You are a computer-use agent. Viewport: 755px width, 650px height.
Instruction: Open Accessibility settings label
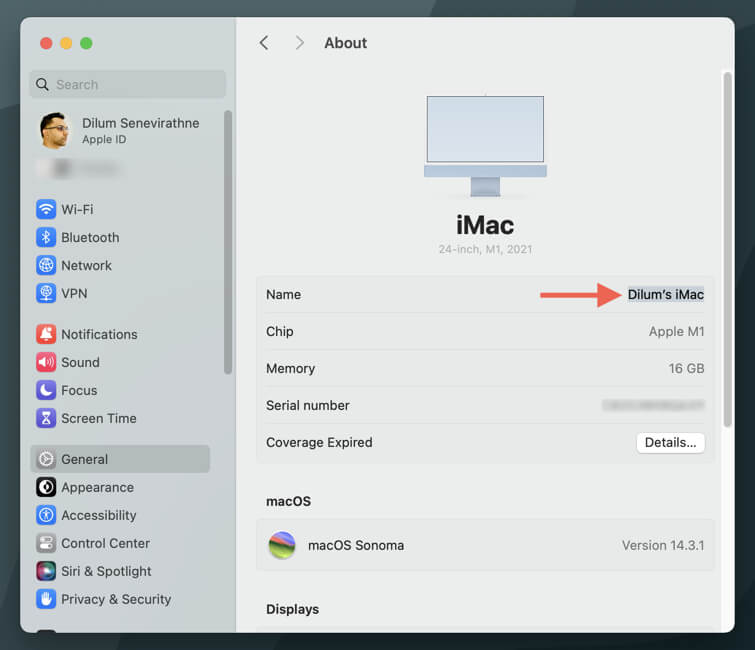(99, 515)
